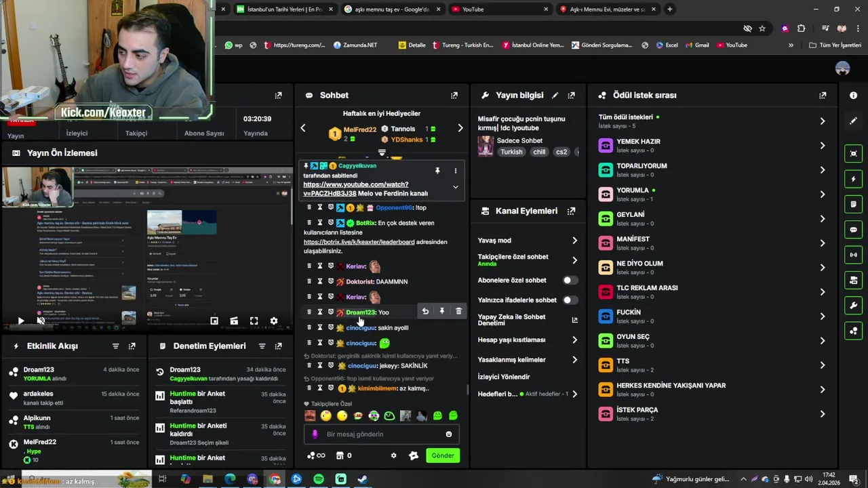Open the pinned YouTube video link

(x=356, y=189)
